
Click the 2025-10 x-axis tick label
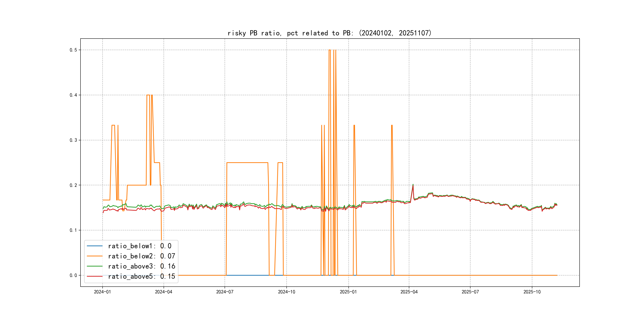[x=532, y=292]
